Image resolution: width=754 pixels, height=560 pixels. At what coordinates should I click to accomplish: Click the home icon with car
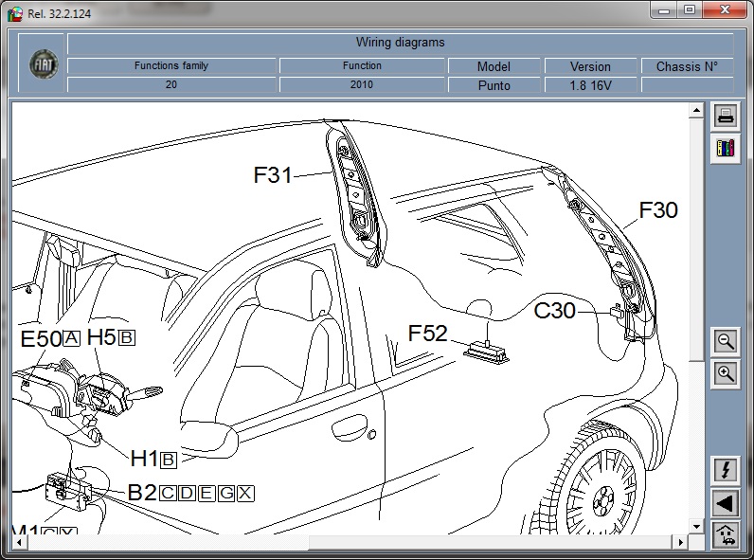pyautogui.click(x=726, y=534)
